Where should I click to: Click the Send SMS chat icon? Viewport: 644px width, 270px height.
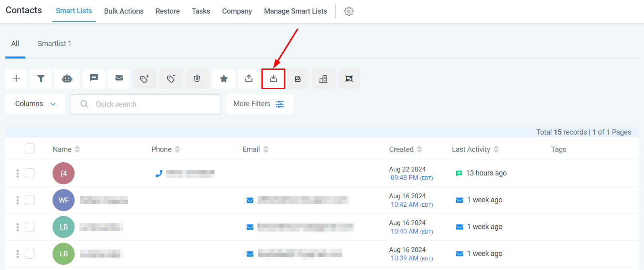point(94,78)
